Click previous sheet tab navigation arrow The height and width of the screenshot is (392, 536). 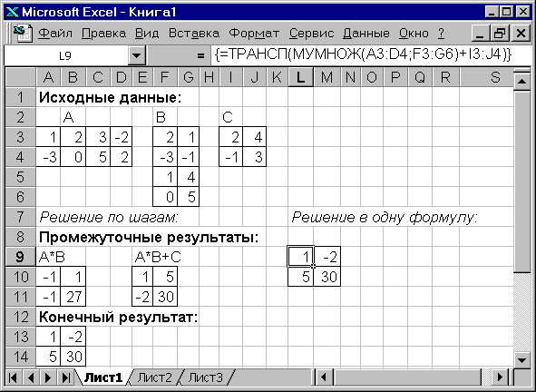click(31, 377)
